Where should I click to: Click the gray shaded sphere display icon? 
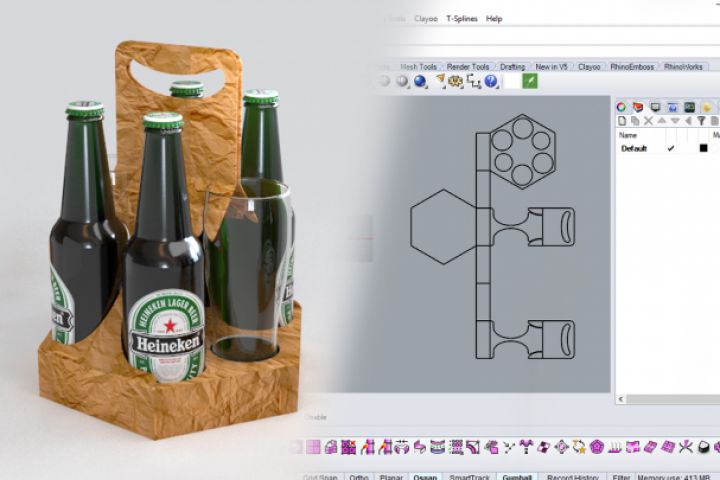(403, 81)
